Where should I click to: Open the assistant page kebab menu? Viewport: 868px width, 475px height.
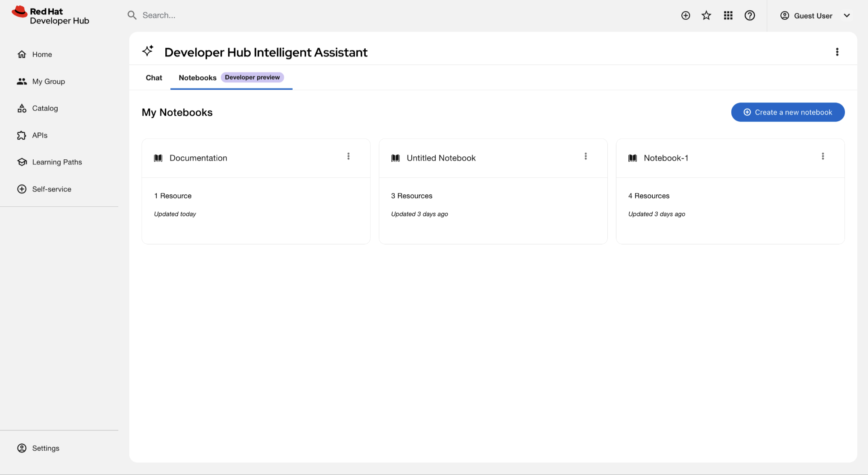point(837,52)
